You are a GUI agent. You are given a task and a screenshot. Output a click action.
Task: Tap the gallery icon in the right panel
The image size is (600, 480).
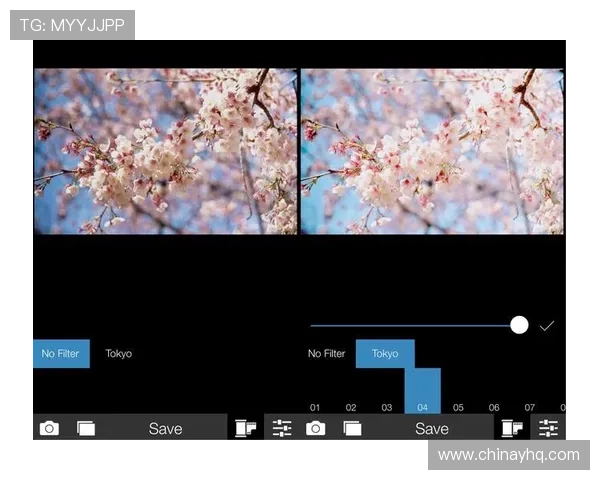point(352,428)
